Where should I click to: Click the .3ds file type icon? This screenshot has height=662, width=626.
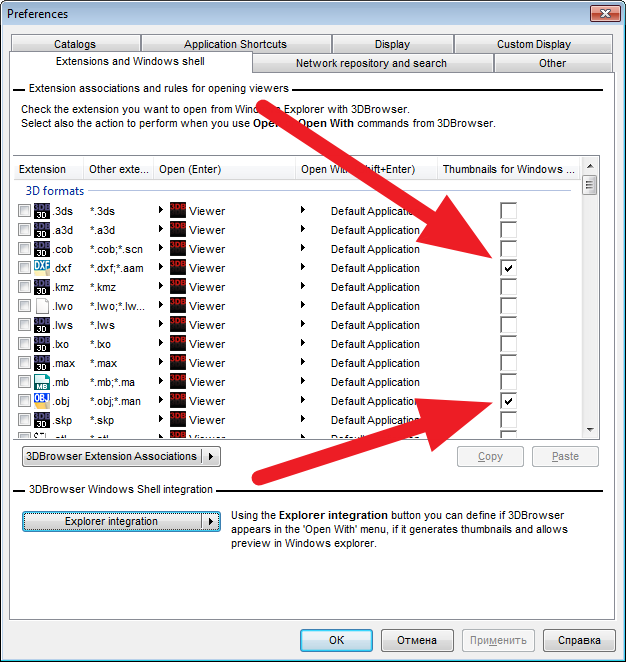point(42,211)
